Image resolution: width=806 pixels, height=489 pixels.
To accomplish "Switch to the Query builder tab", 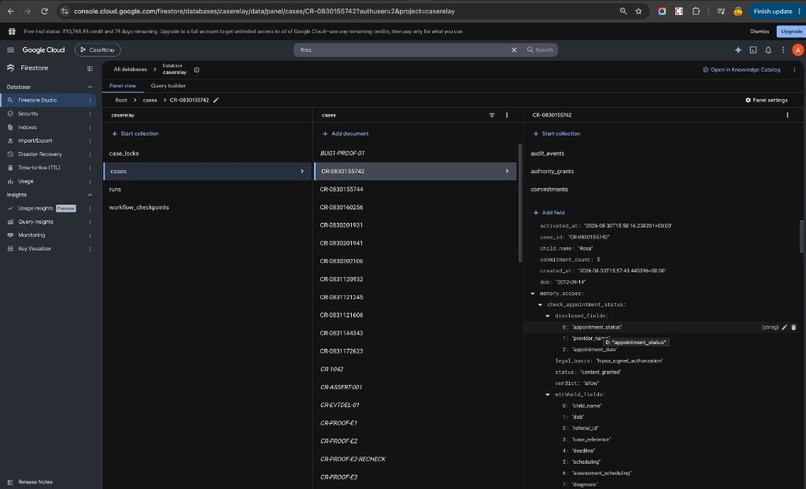I will (168, 86).
